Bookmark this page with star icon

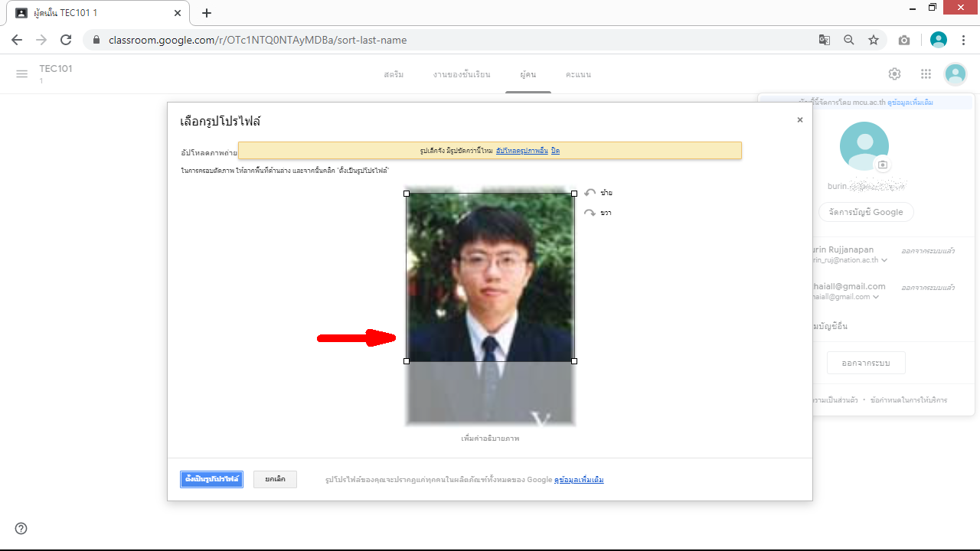coord(874,40)
